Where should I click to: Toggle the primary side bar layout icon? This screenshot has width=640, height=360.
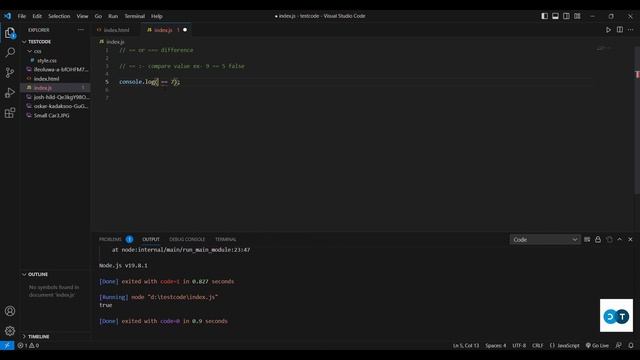pos(544,16)
